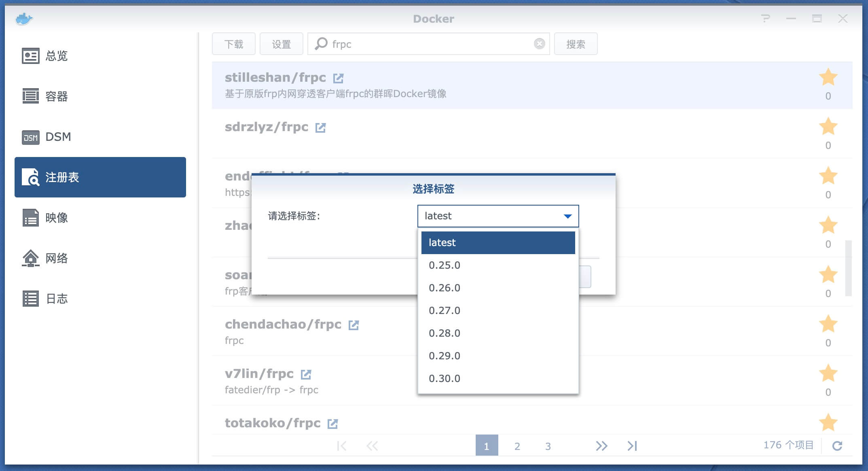Click the Docker whale icon

(24, 19)
